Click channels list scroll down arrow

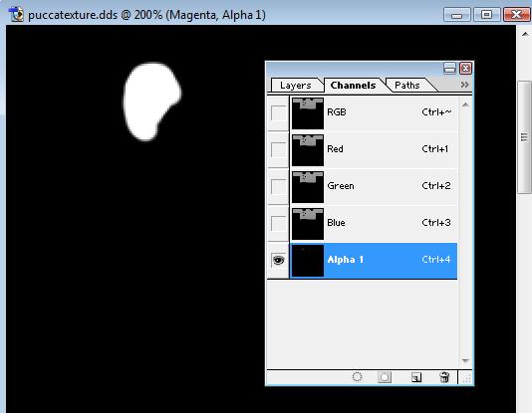(x=465, y=361)
